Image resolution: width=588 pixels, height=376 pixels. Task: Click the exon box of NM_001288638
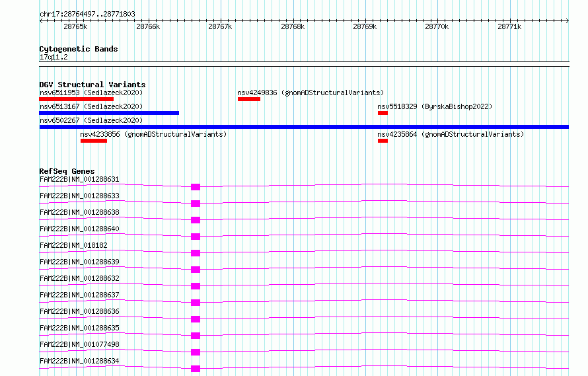point(196,220)
